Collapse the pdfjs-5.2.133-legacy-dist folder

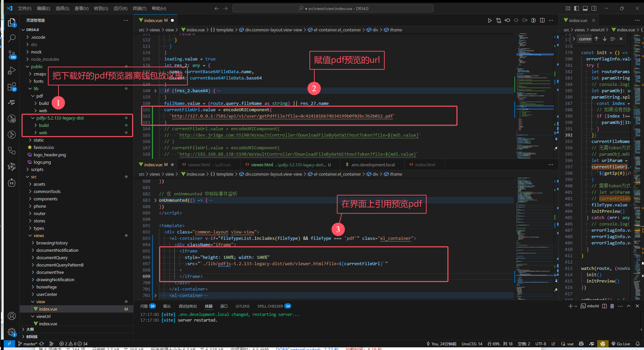(x=60, y=118)
